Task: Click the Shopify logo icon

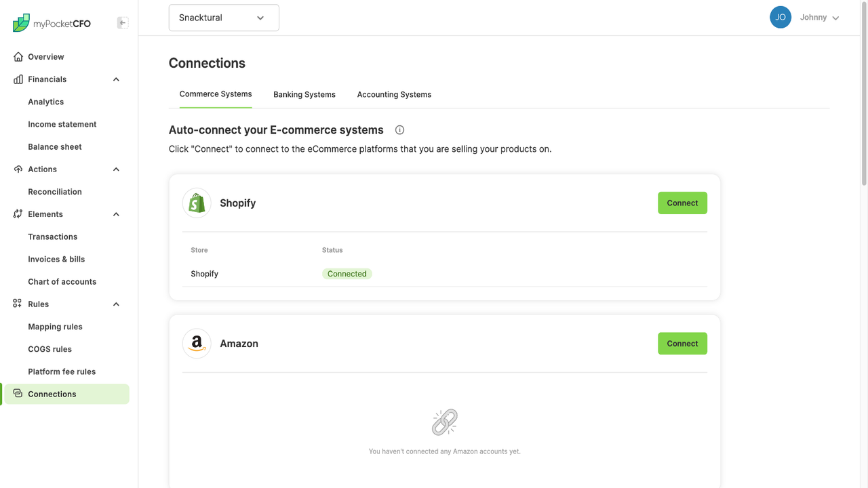Action: click(197, 203)
